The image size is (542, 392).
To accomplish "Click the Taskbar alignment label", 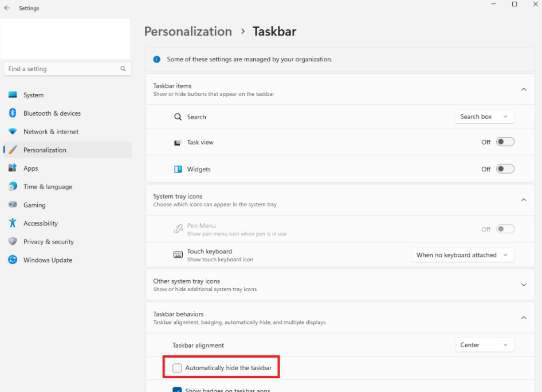I will 198,345.
